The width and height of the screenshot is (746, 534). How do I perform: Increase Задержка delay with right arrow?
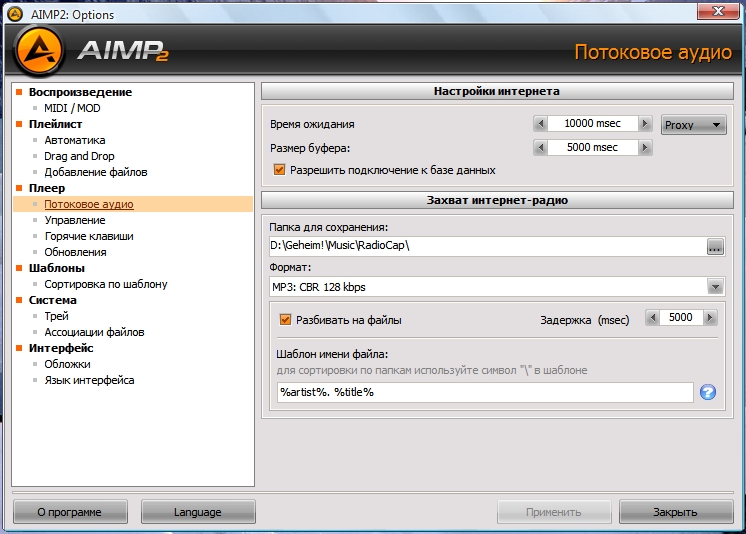pyautogui.click(x=710, y=317)
